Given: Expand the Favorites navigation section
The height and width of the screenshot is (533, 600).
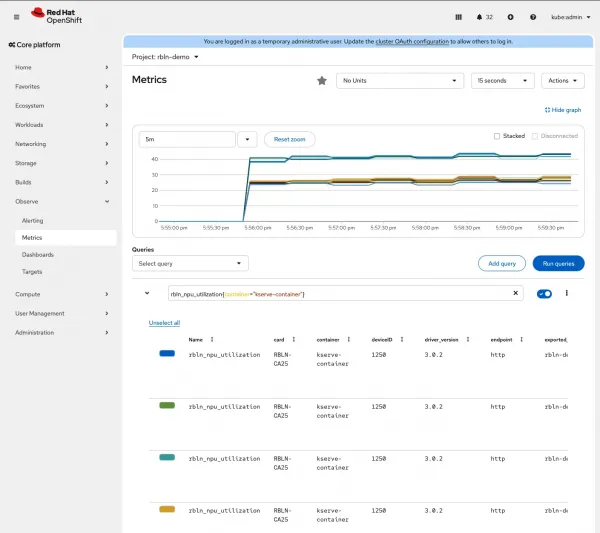Looking at the screenshot, I should coord(61,86).
